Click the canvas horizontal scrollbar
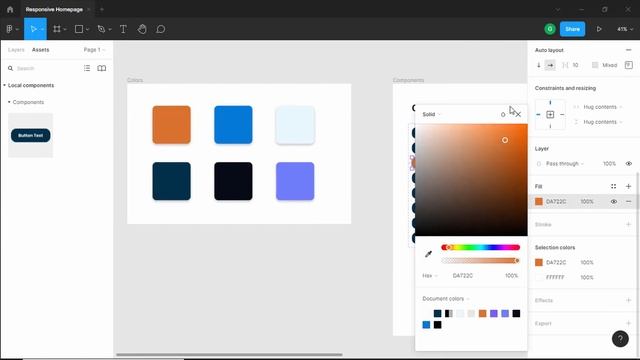Image resolution: width=640 pixels, height=360 pixels. pos(229,355)
